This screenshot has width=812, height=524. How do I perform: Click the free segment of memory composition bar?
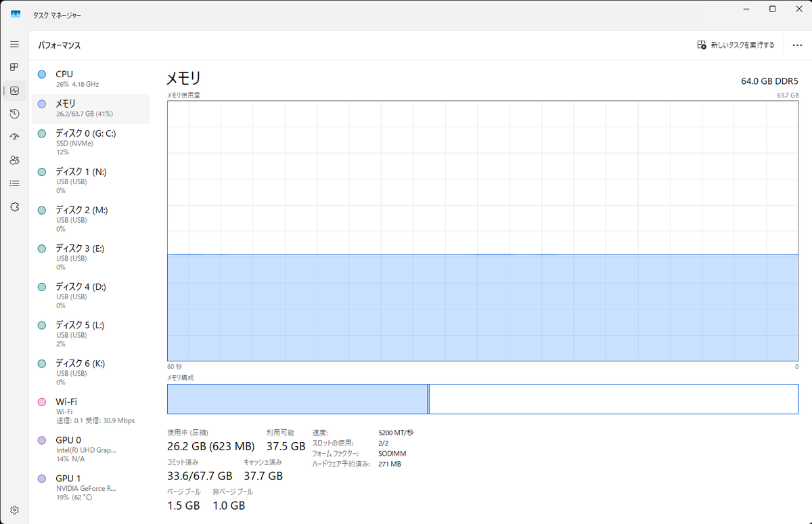pos(614,399)
